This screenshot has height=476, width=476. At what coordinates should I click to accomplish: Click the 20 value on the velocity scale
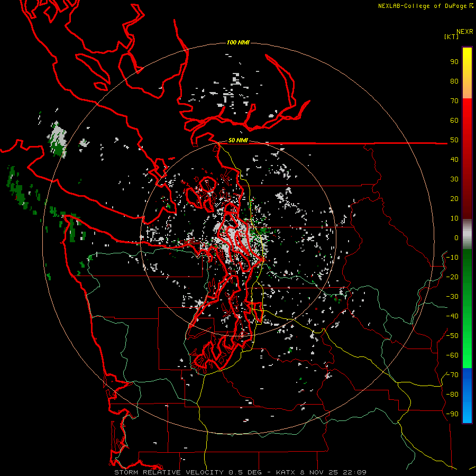click(454, 199)
